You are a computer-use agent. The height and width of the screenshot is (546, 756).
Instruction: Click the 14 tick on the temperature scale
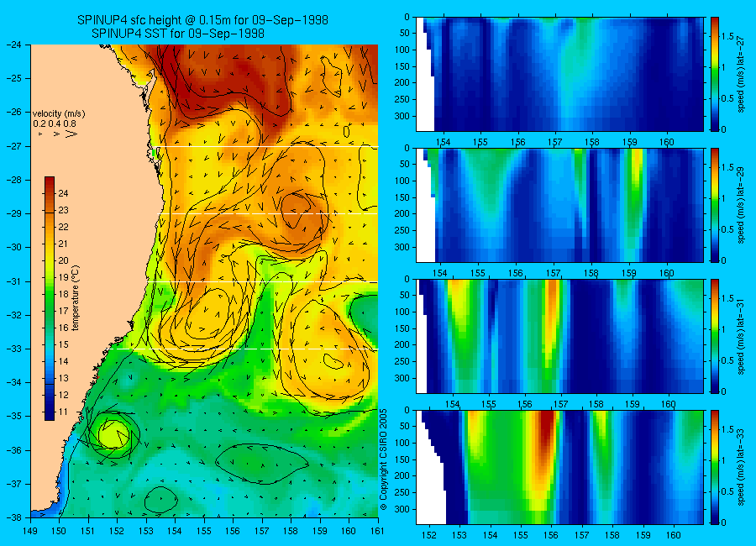(x=63, y=361)
